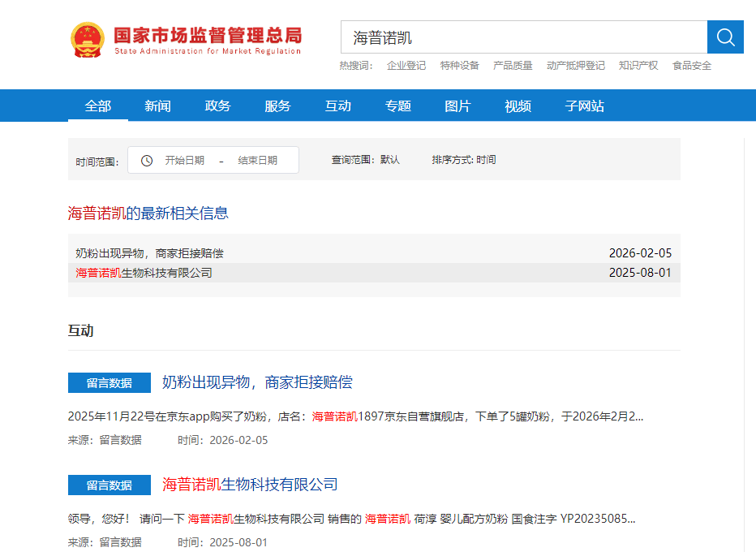Switch to the 新闻 tab

(x=158, y=106)
